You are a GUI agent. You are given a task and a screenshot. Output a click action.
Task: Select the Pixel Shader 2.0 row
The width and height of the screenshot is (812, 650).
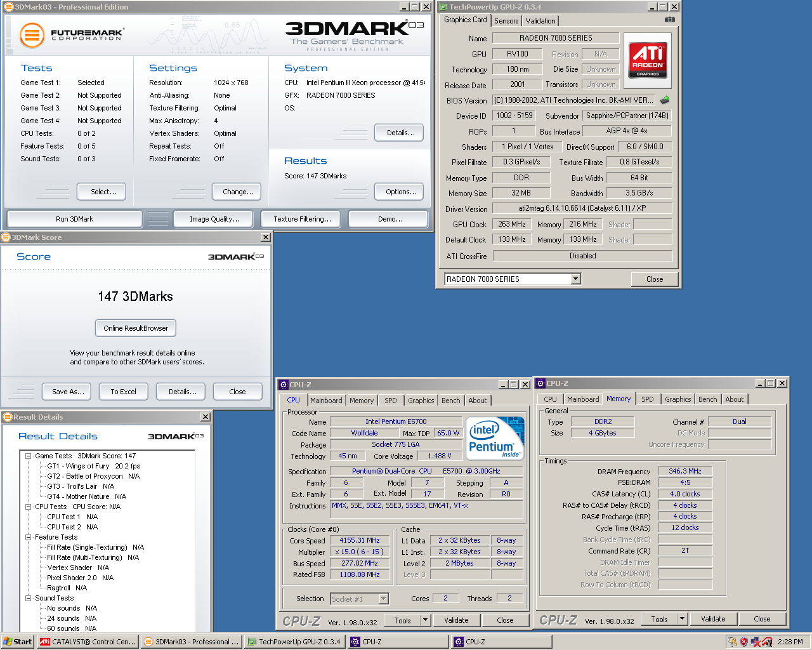tap(80, 578)
